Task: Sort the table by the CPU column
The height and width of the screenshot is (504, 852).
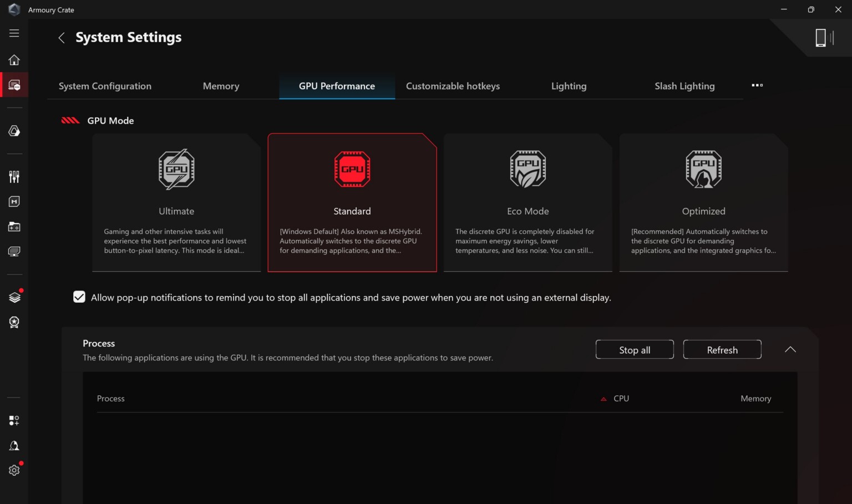Action: pos(621,399)
